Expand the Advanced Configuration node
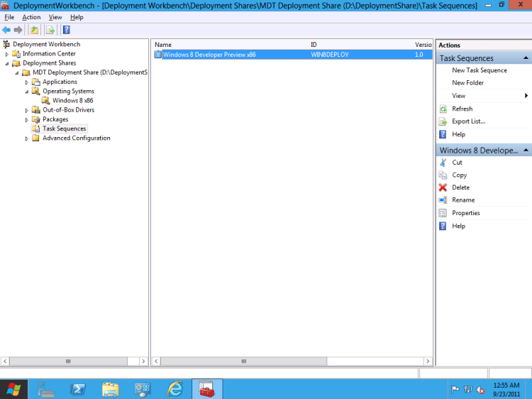The image size is (532, 399). (x=27, y=138)
